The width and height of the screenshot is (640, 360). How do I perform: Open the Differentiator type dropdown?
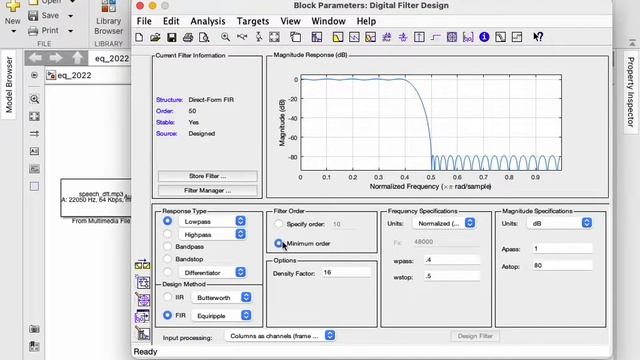coord(212,272)
